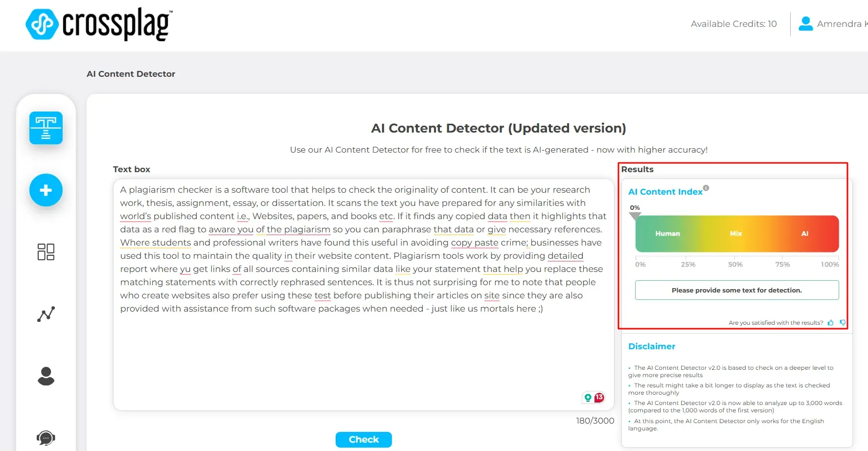Click the Mix zone of the gauge
The image size is (868, 451).
coord(736,234)
